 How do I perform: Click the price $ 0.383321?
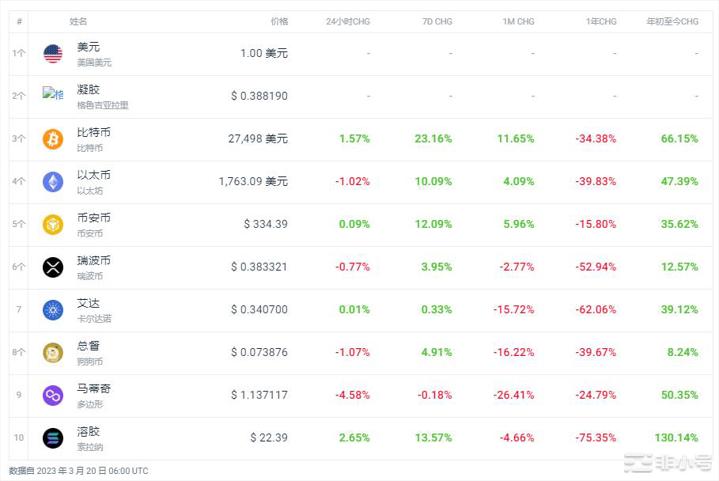[259, 267]
